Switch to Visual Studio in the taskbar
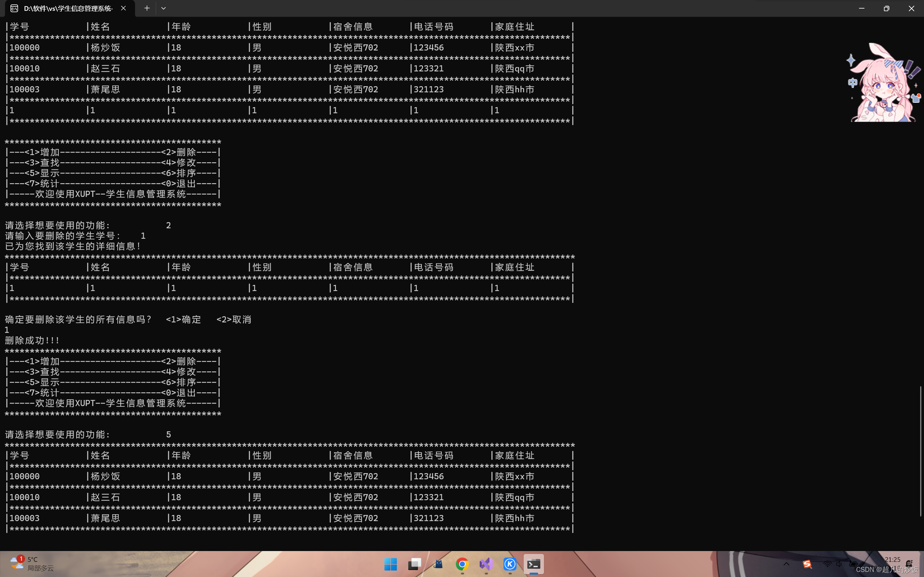Screen dimensions: 924x577 [486, 564]
